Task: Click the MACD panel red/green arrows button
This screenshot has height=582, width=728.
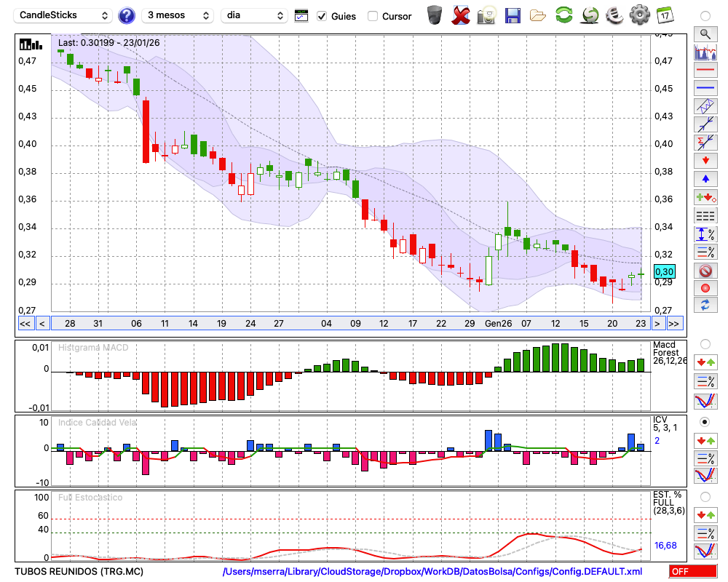Action: point(705,362)
